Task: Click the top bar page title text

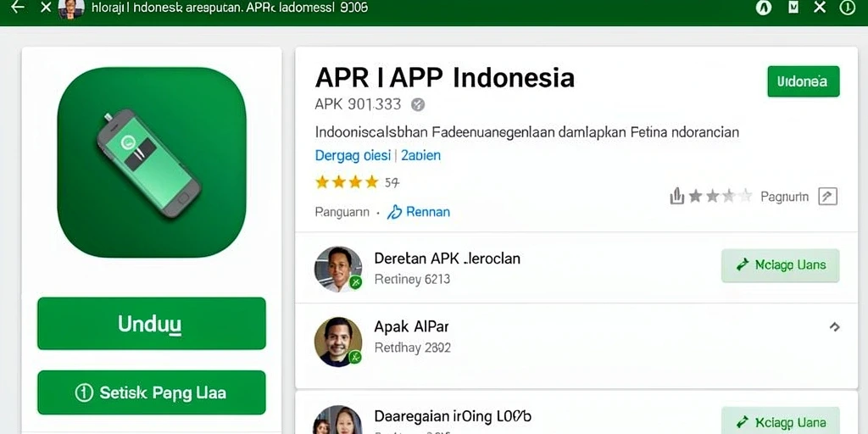Action: 230,8
